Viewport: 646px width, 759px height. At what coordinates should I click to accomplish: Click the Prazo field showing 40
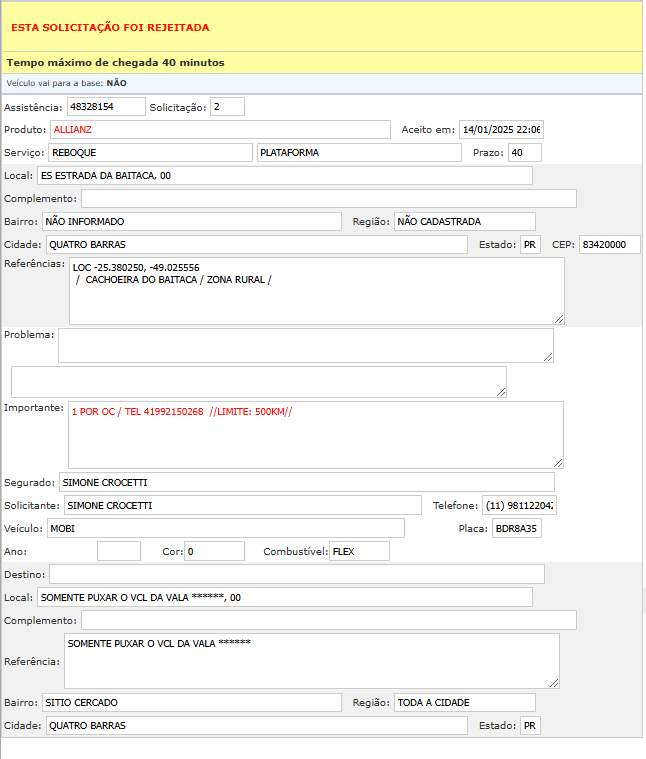[x=525, y=152]
